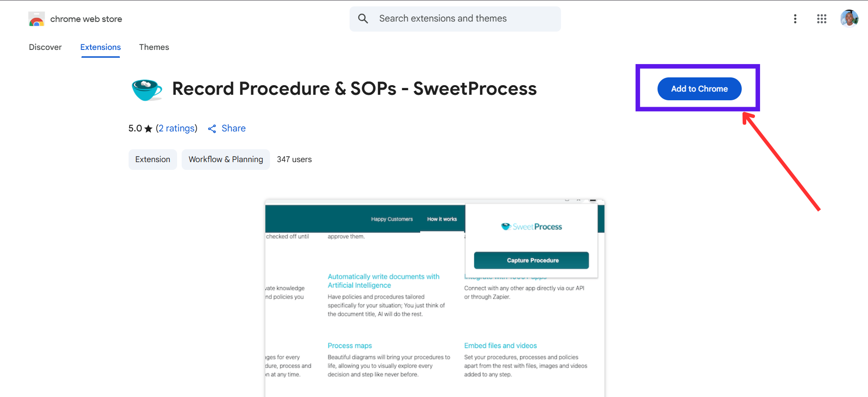This screenshot has height=397, width=868.
Task: Click the Share link text
Action: pyautogui.click(x=234, y=128)
